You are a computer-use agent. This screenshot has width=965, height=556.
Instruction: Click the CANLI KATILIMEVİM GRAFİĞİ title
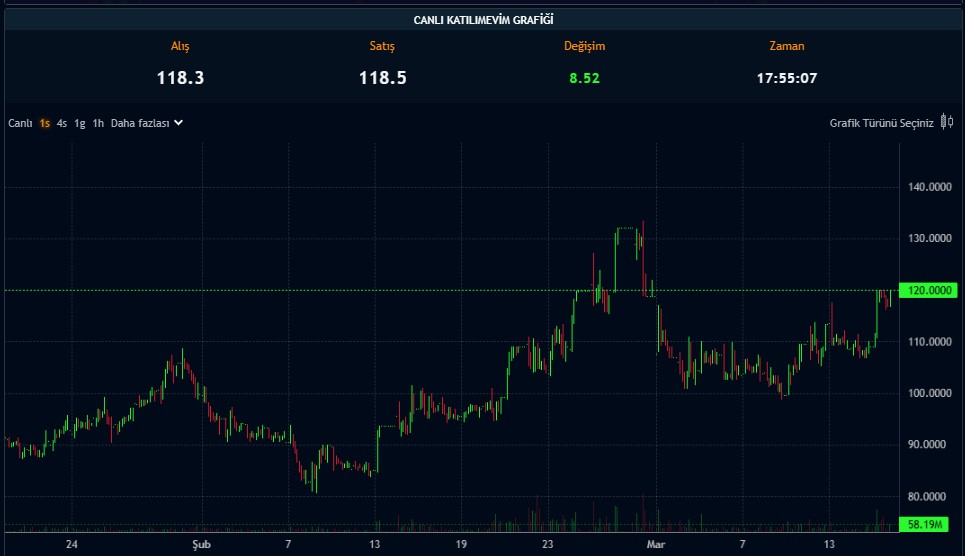pyautogui.click(x=483, y=19)
